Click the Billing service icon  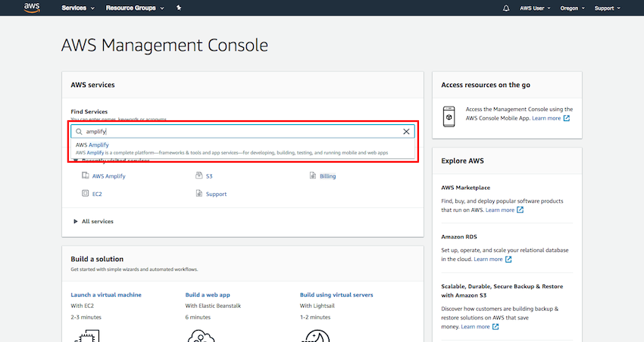pos(313,176)
